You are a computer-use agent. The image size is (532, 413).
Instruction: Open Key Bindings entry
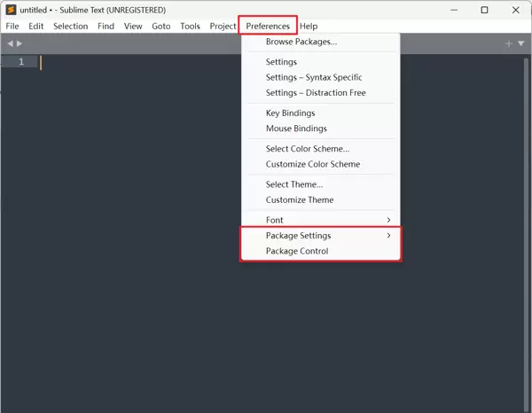pyautogui.click(x=290, y=113)
